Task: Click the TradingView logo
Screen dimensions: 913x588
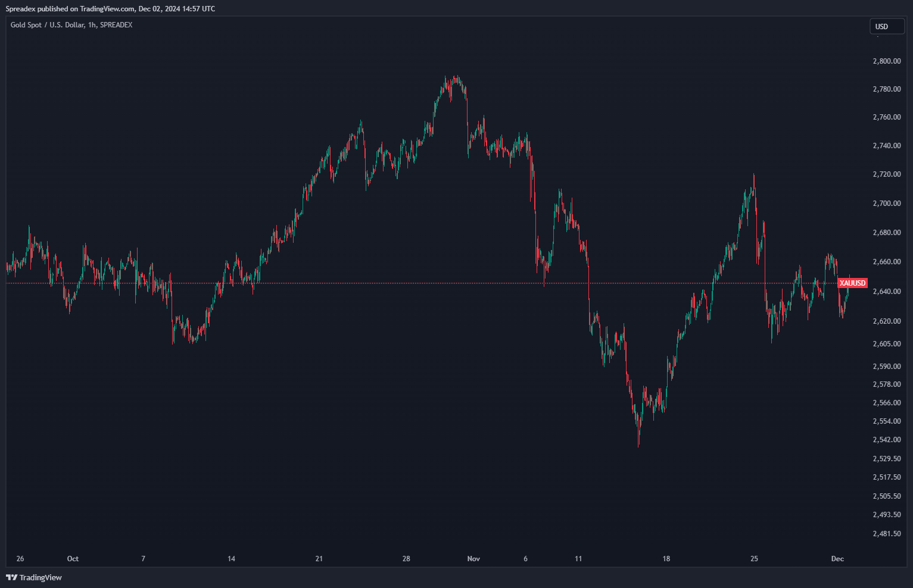Action: (34, 577)
